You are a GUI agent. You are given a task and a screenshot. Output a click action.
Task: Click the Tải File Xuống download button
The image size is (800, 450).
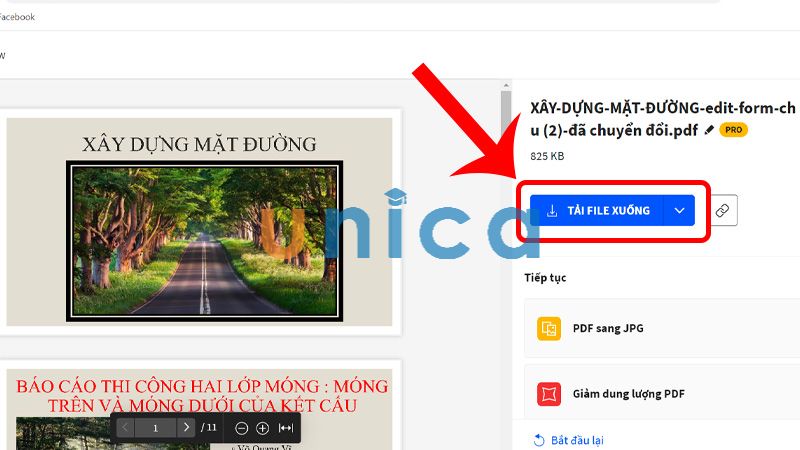598,211
